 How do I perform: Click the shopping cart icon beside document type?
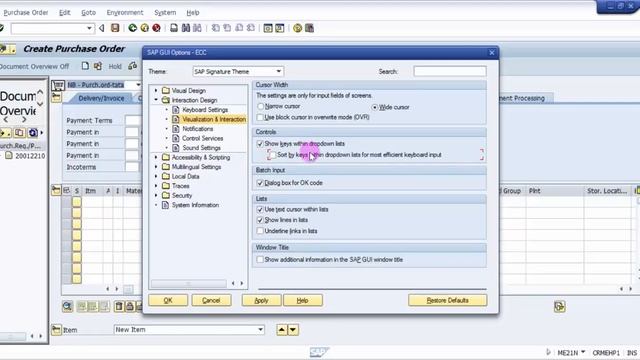58,85
